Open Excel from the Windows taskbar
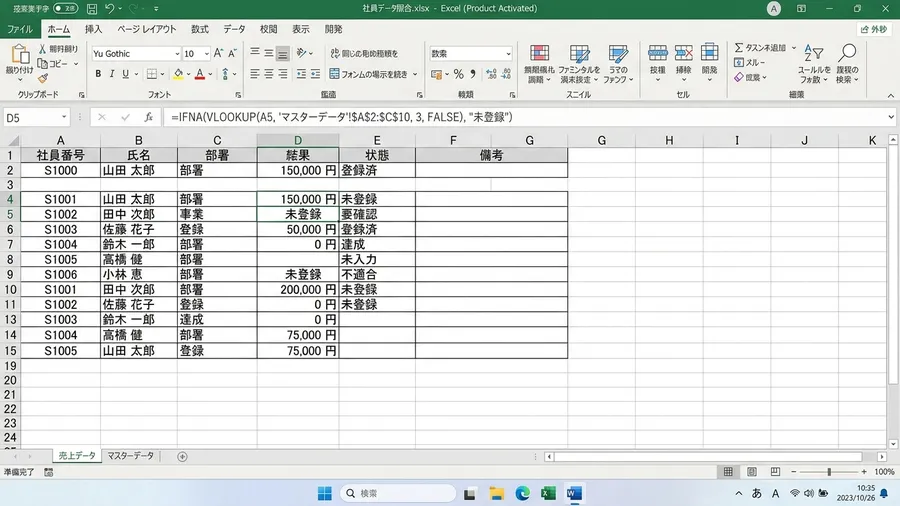The image size is (900, 506). tap(548, 493)
